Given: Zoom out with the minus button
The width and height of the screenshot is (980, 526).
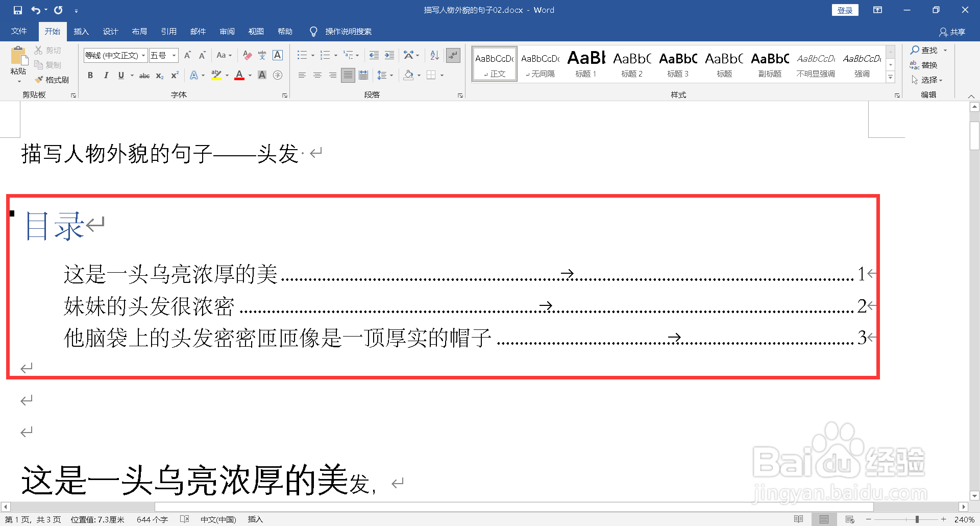Looking at the screenshot, I should click(x=869, y=519).
